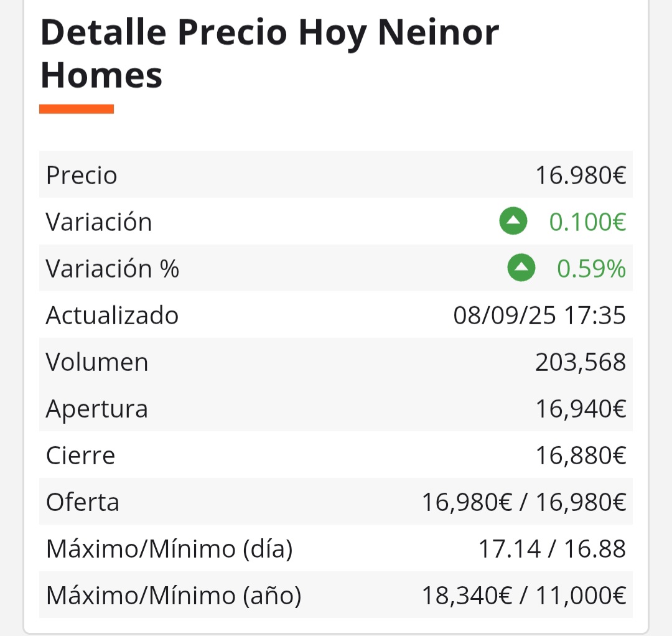Select the Detalle Precio Hoy Neinor Homes heading
This screenshot has height=636, width=672.
[269, 54]
